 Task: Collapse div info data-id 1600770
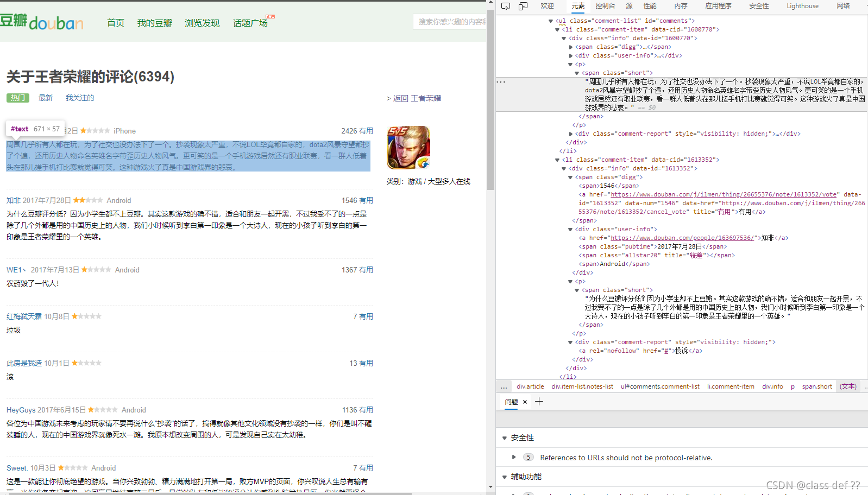[x=564, y=39]
